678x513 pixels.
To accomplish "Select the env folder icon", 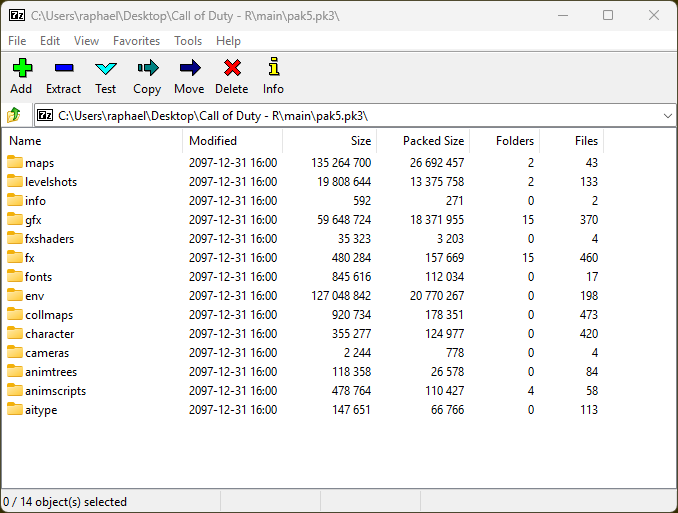I will tap(15, 295).
